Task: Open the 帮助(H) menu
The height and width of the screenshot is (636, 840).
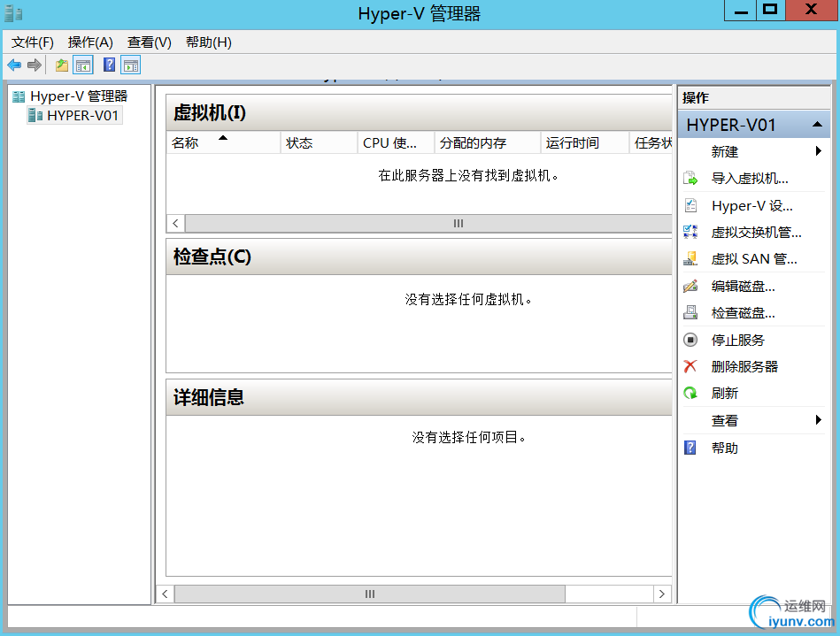Action: [208, 42]
